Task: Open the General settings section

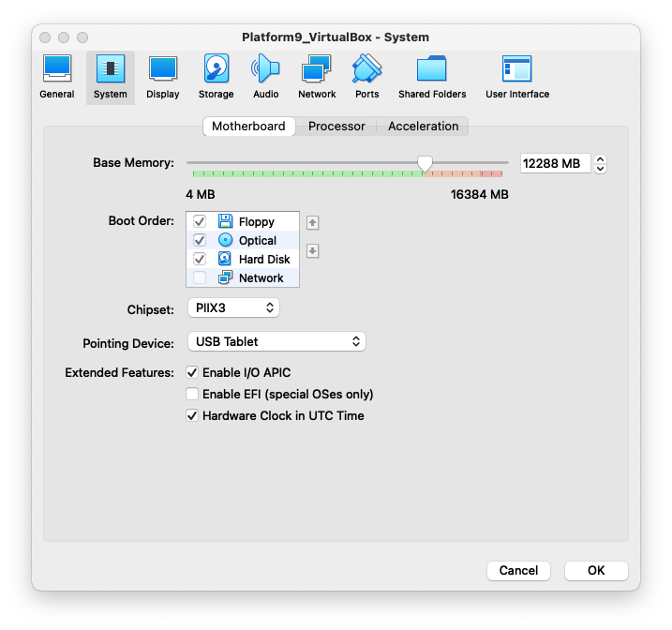Action: (x=57, y=77)
